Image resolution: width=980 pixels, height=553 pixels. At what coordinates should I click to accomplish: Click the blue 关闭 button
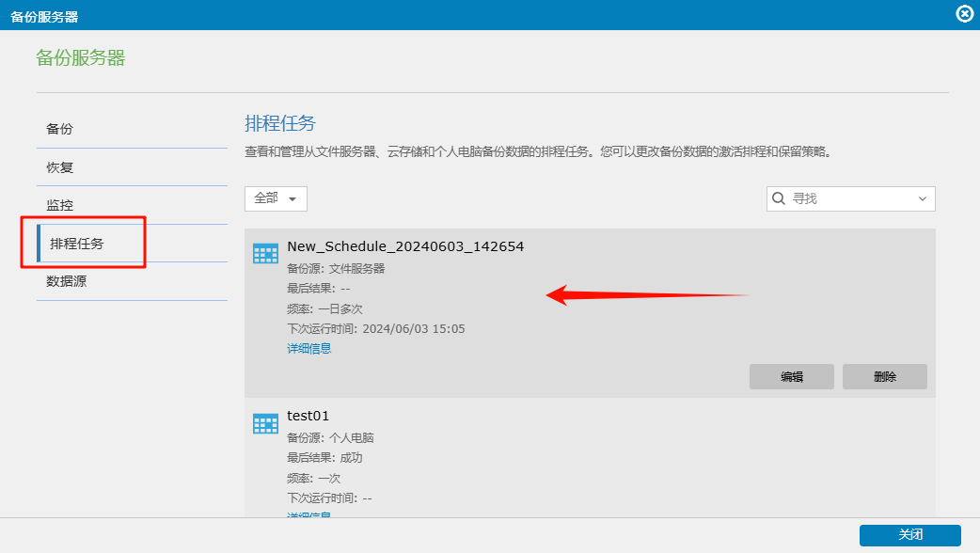909,534
